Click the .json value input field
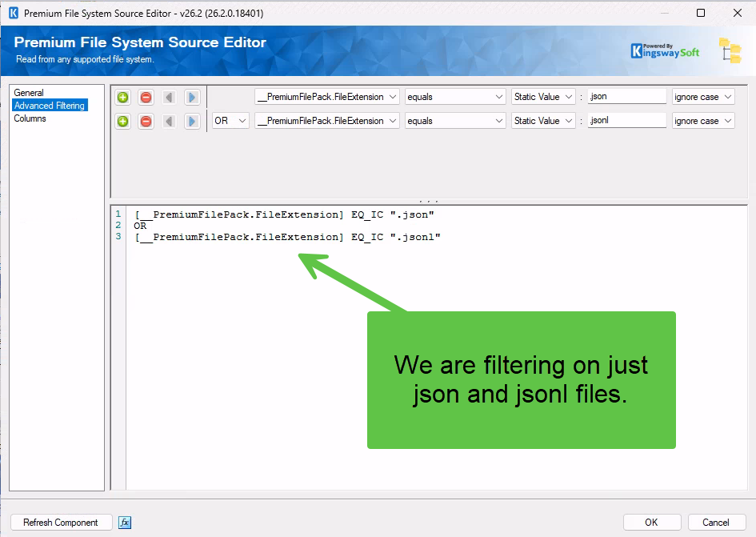 (626, 97)
